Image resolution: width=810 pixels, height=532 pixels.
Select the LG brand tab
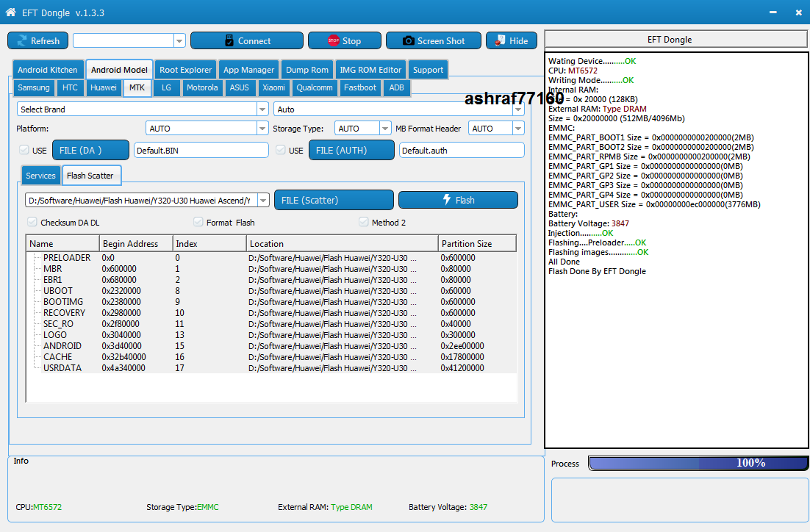click(x=166, y=87)
